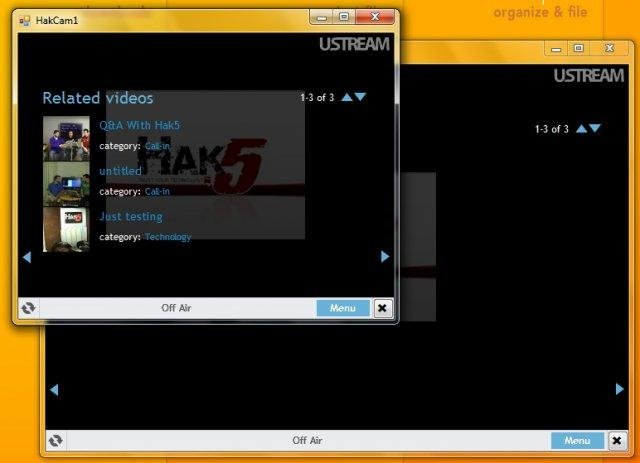
Task: Page down related videos in HakCam1
Action: [360, 97]
